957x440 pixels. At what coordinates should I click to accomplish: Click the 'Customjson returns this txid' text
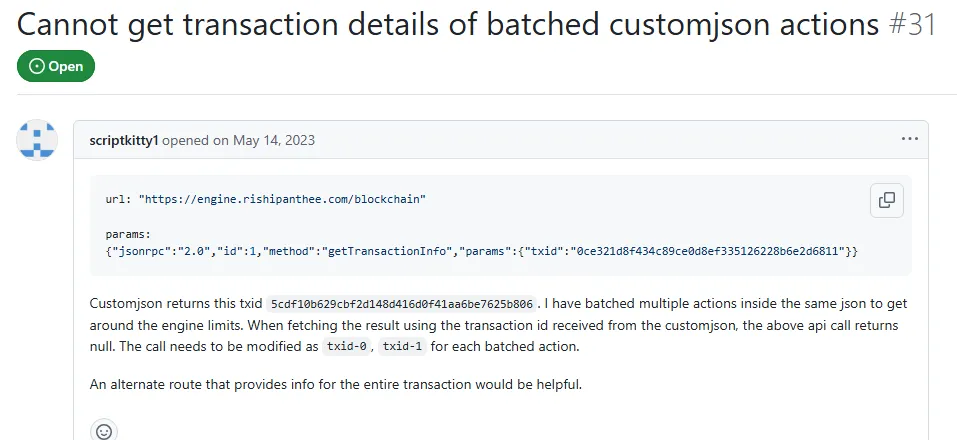click(176, 304)
